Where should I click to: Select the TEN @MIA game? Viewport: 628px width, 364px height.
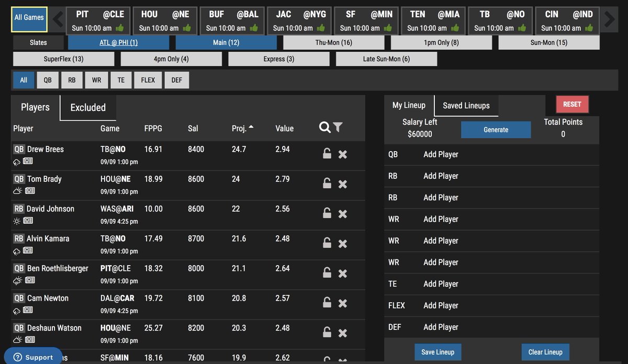pyautogui.click(x=432, y=20)
